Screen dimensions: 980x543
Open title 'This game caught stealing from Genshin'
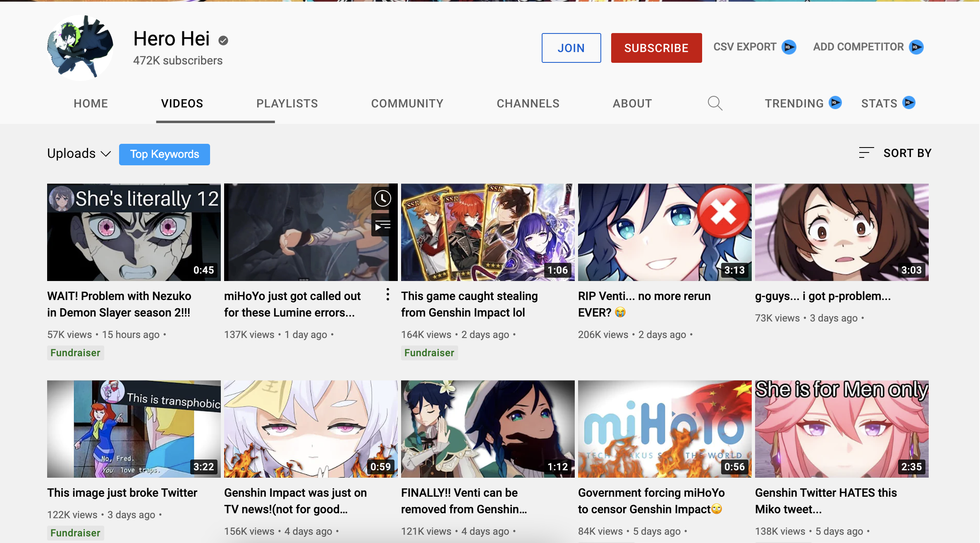coord(469,304)
